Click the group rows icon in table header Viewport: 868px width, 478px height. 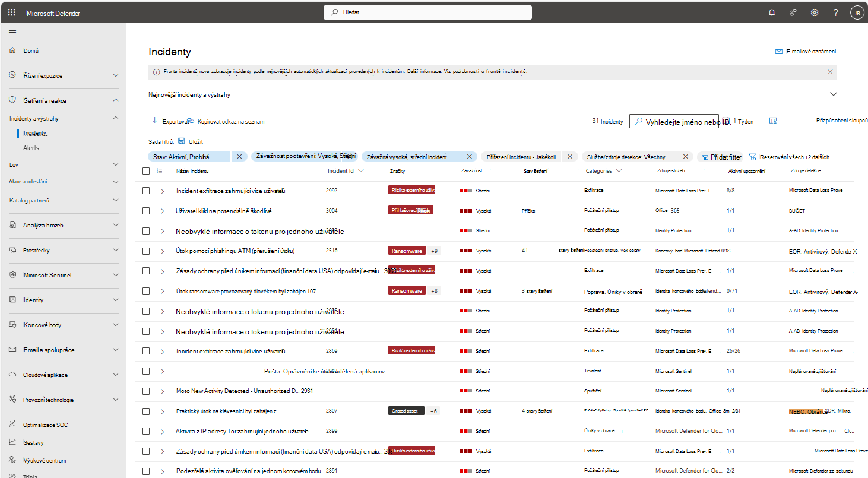click(x=159, y=171)
